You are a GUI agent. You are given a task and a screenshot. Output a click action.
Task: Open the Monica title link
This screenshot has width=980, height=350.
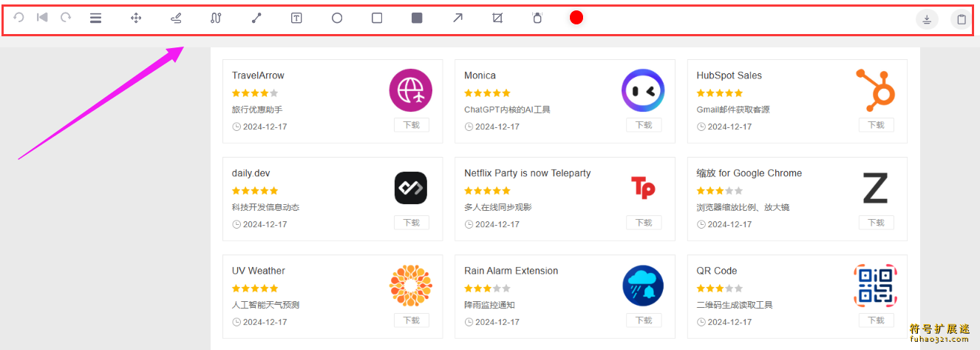480,75
